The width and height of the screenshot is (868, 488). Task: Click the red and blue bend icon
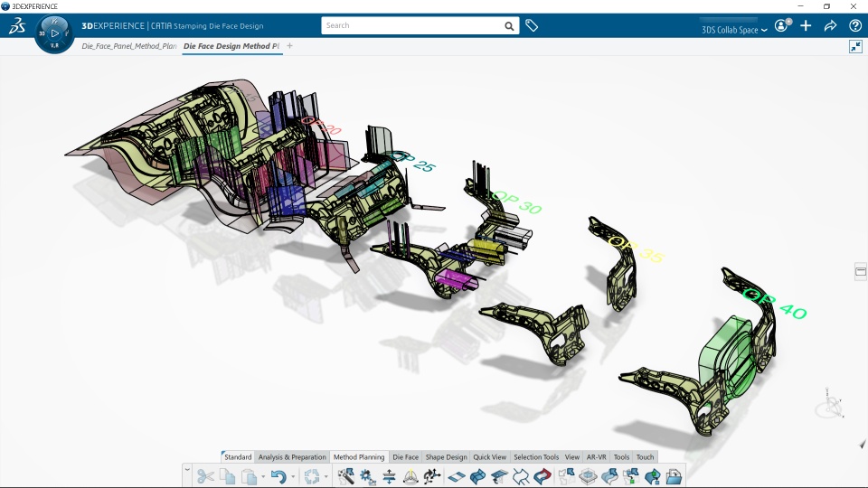[x=542, y=476]
